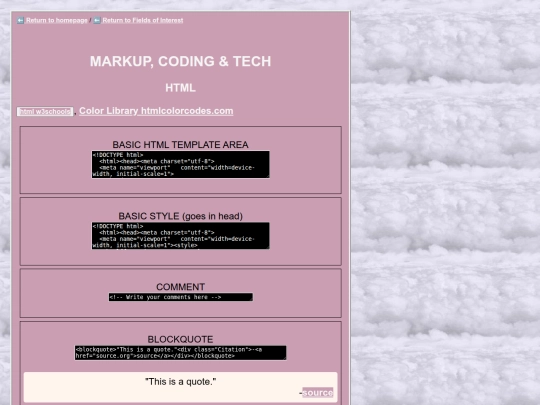Click the BASIC STYLE (goes in head) title
The width and height of the screenshot is (540, 405).
[x=180, y=216]
